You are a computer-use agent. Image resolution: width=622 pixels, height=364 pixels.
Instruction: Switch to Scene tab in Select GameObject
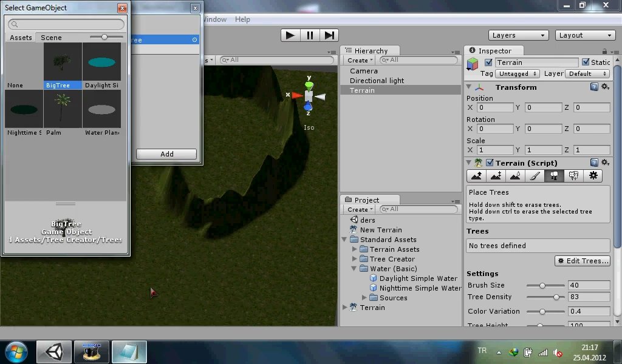(51, 38)
